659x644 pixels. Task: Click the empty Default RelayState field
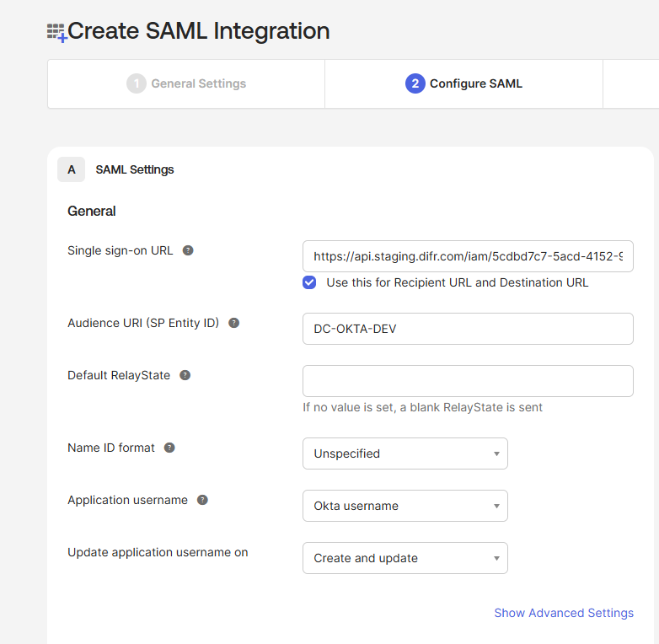pos(468,381)
